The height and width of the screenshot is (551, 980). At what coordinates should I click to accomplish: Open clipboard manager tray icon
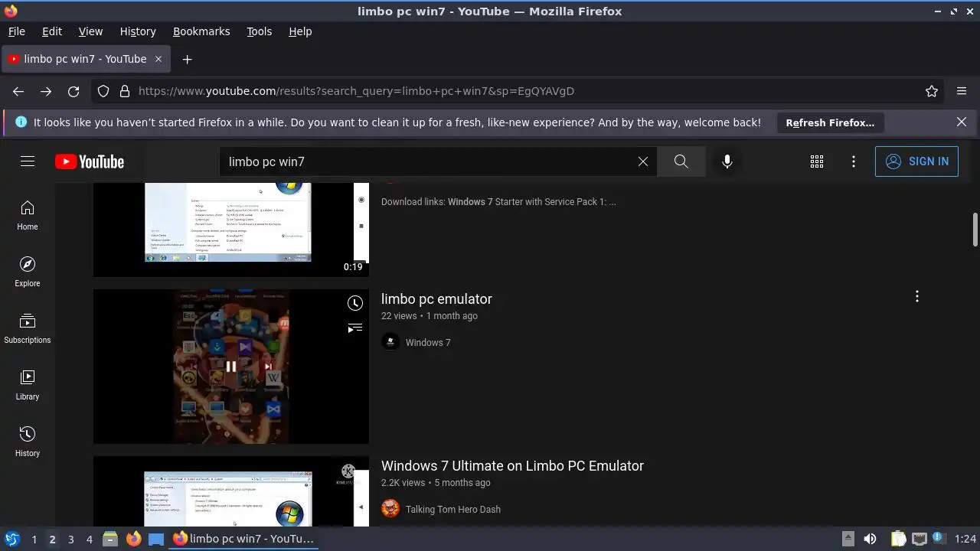tap(898, 539)
